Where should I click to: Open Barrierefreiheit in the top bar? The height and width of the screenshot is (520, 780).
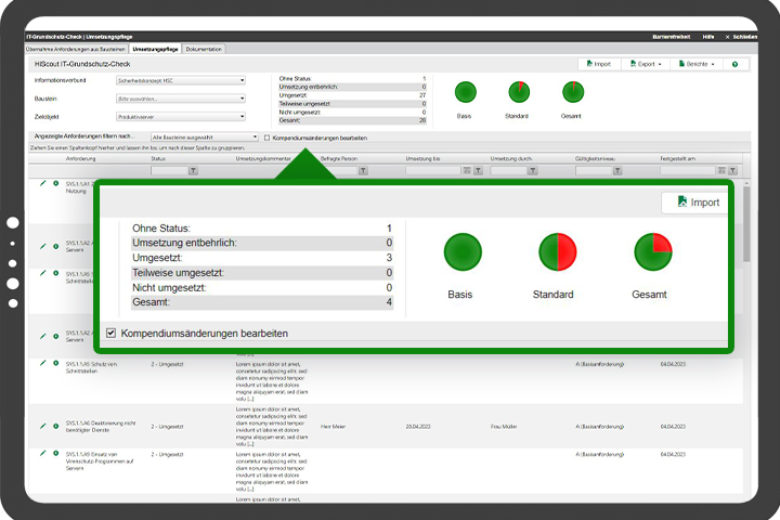671,37
